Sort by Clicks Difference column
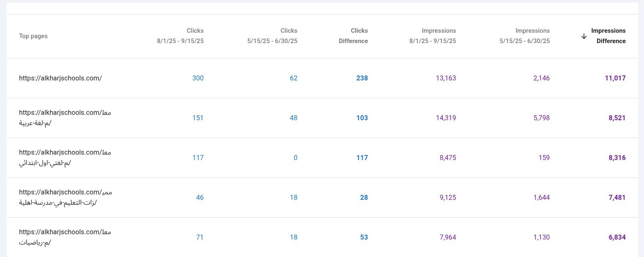The height and width of the screenshot is (257, 644). tap(353, 36)
